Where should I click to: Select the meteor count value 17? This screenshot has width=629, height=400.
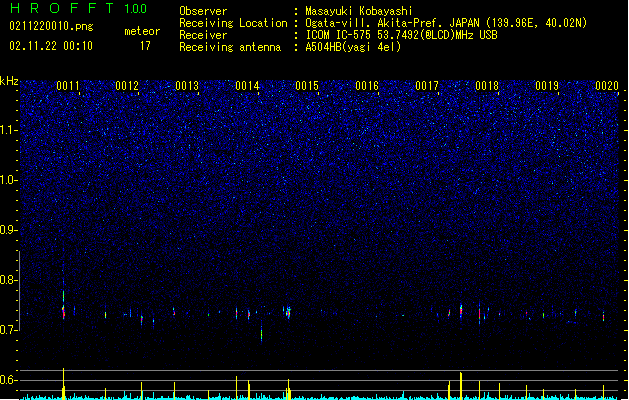145,46
